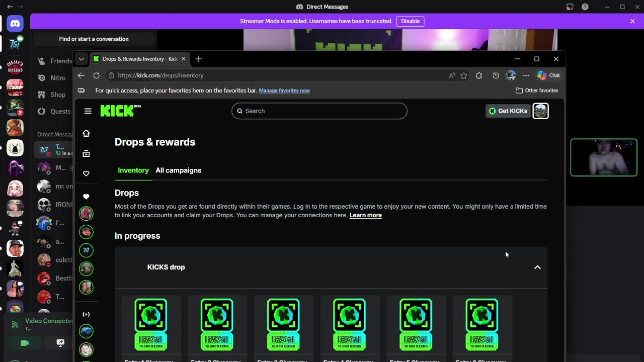Open the webcam video tile in Discord

click(604, 157)
